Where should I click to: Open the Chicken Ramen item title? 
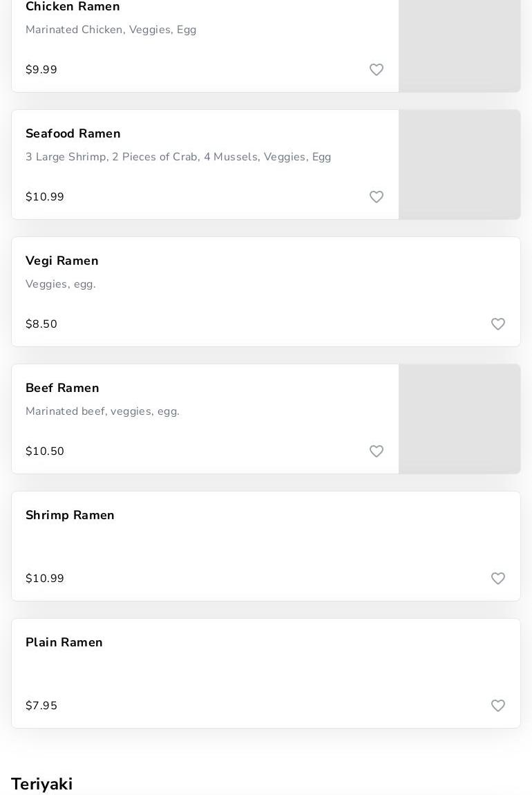[73, 7]
